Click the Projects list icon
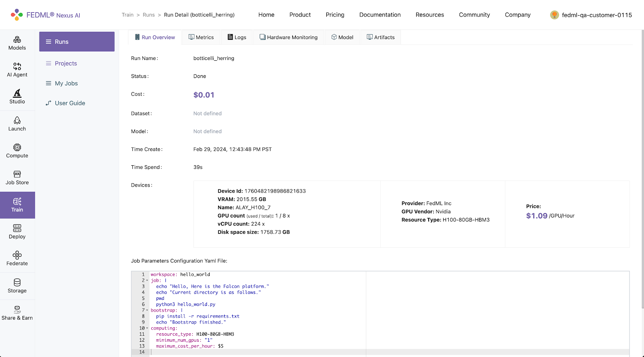The image size is (644, 357). [x=48, y=63]
